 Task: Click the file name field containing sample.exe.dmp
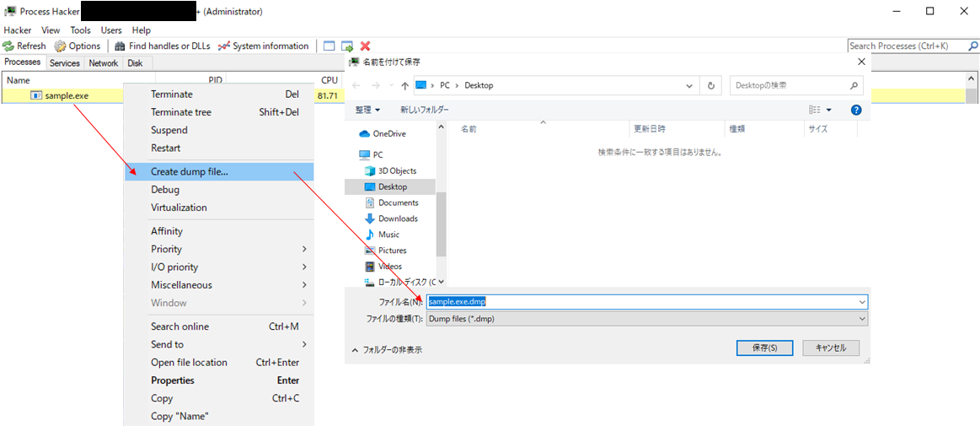click(x=640, y=301)
